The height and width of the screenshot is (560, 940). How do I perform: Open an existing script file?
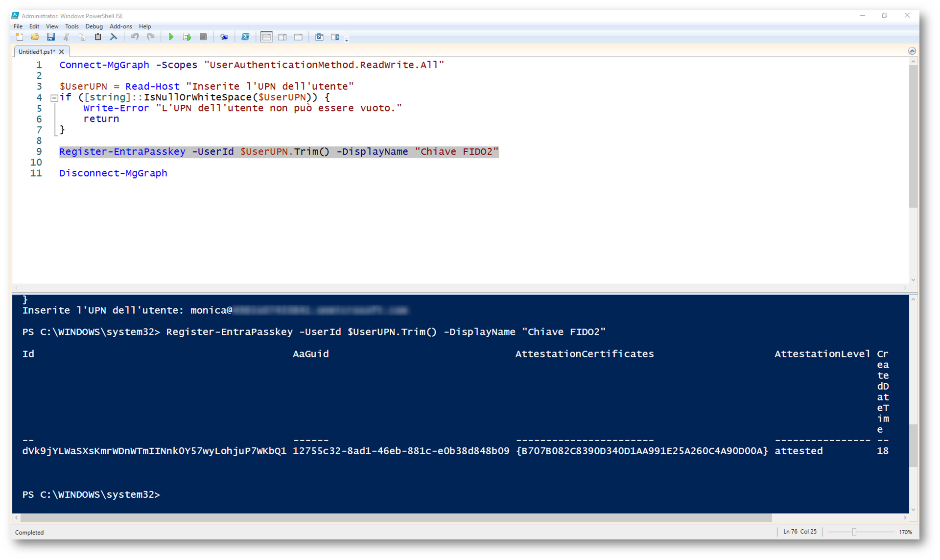(x=35, y=37)
